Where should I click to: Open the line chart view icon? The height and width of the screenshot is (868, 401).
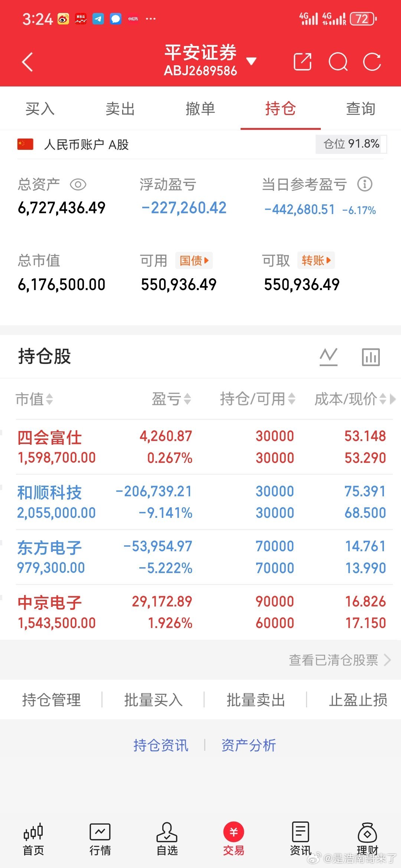tap(329, 357)
